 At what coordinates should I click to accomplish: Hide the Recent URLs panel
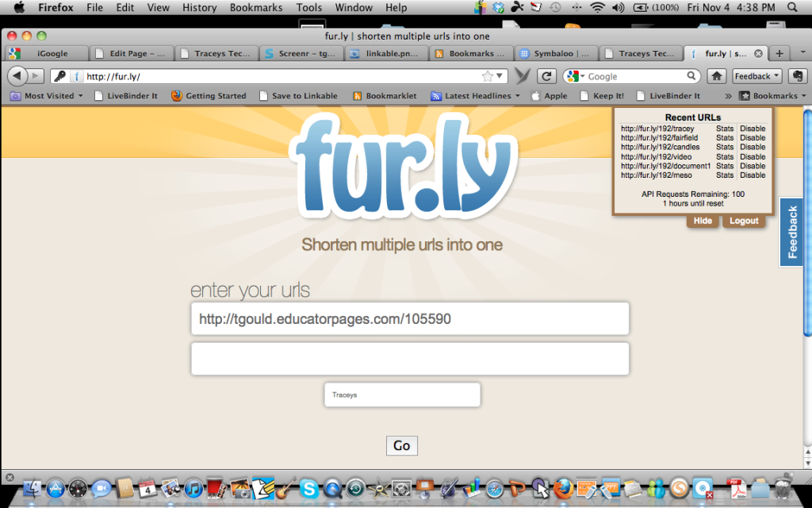pyautogui.click(x=703, y=221)
